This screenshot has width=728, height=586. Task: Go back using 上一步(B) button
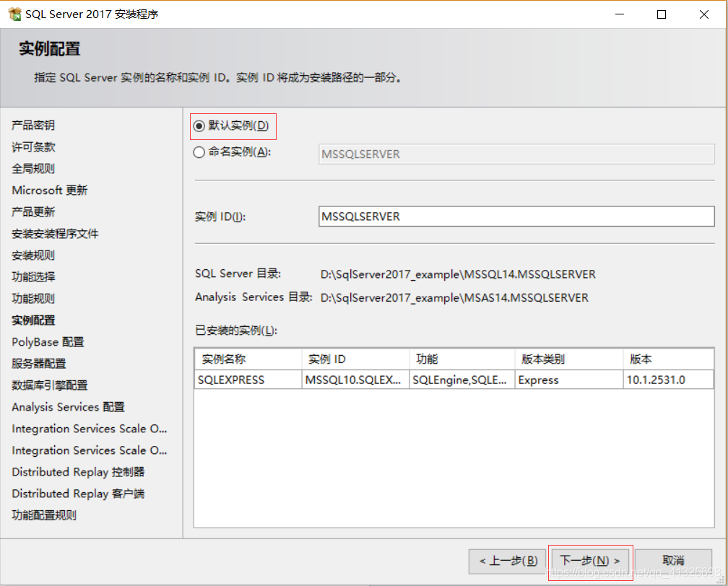click(508, 561)
